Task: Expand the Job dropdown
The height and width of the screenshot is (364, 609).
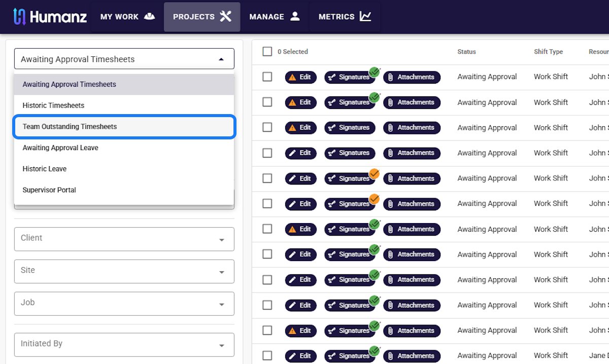Action: (124, 304)
